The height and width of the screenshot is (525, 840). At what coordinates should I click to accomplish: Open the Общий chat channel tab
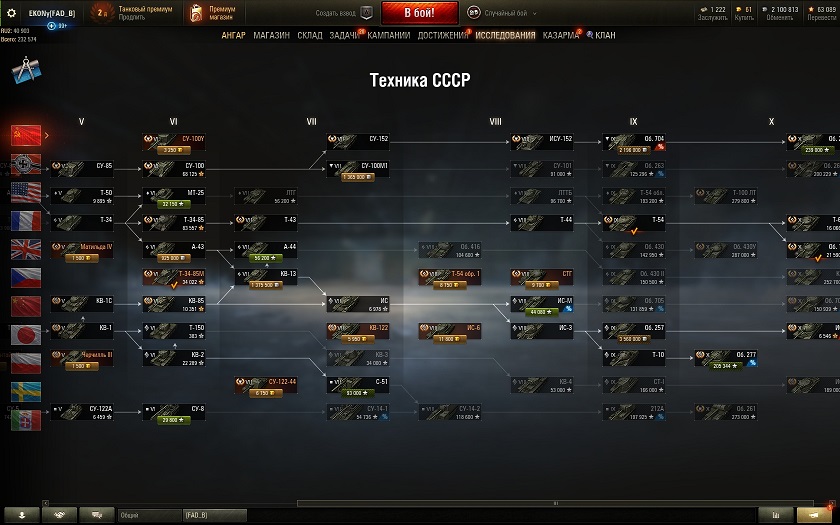point(149,515)
